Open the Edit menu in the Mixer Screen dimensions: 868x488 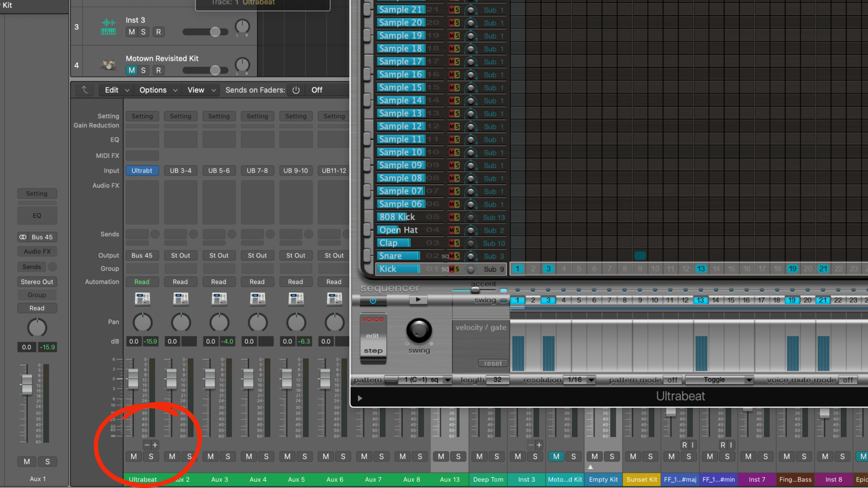pyautogui.click(x=111, y=90)
